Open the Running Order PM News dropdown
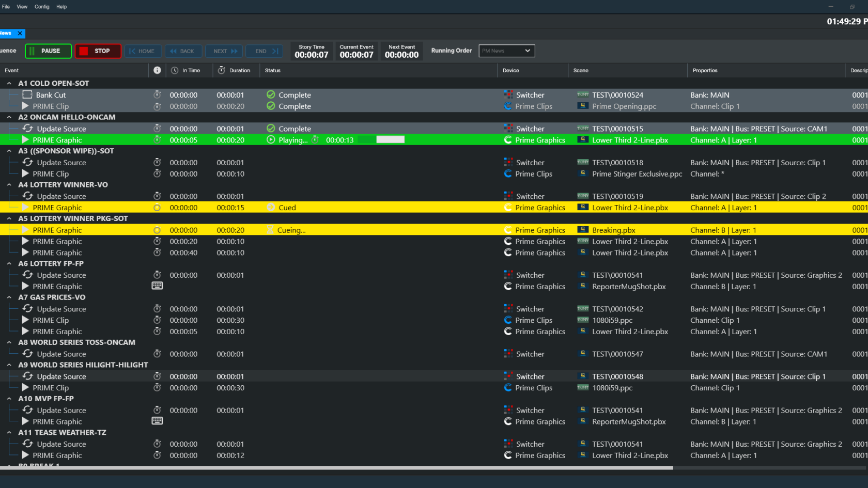The height and width of the screenshot is (488, 868). 507,51
